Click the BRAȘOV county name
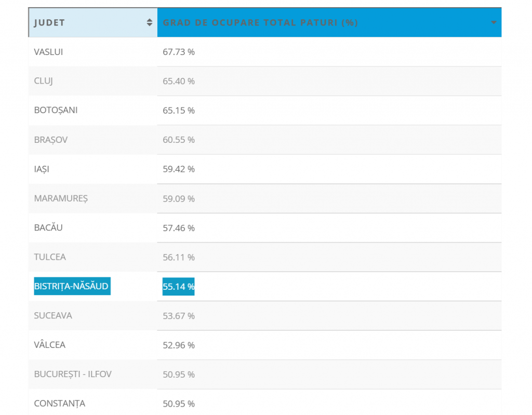Viewport: 532px width, 415px height. (x=50, y=140)
